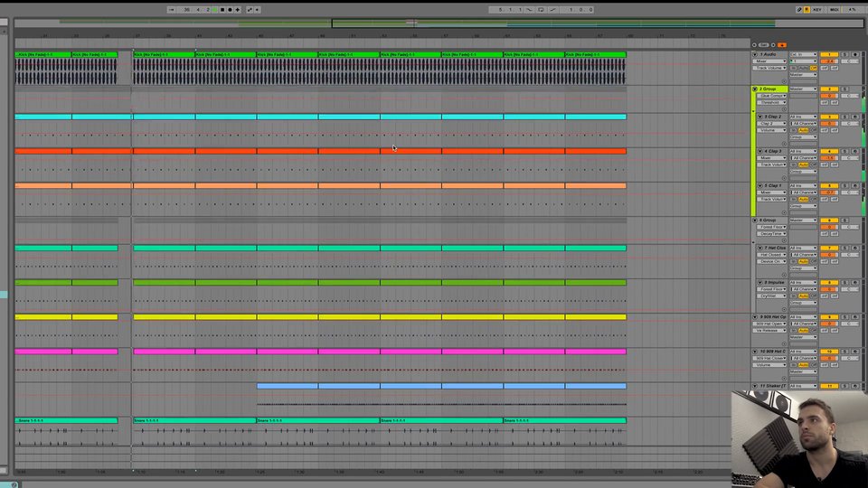Click the KEY map mode button
The image size is (868, 488).
[817, 9]
